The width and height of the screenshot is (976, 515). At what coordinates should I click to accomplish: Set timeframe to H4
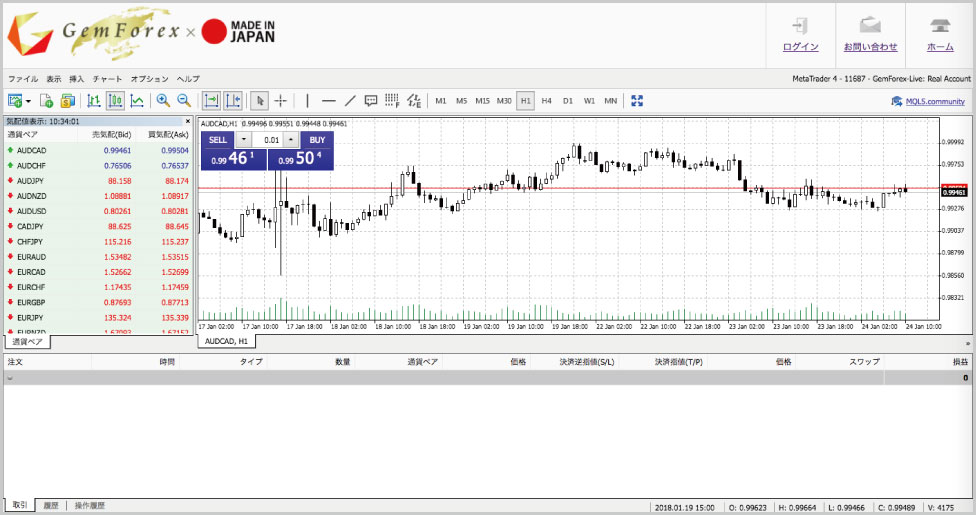point(547,100)
